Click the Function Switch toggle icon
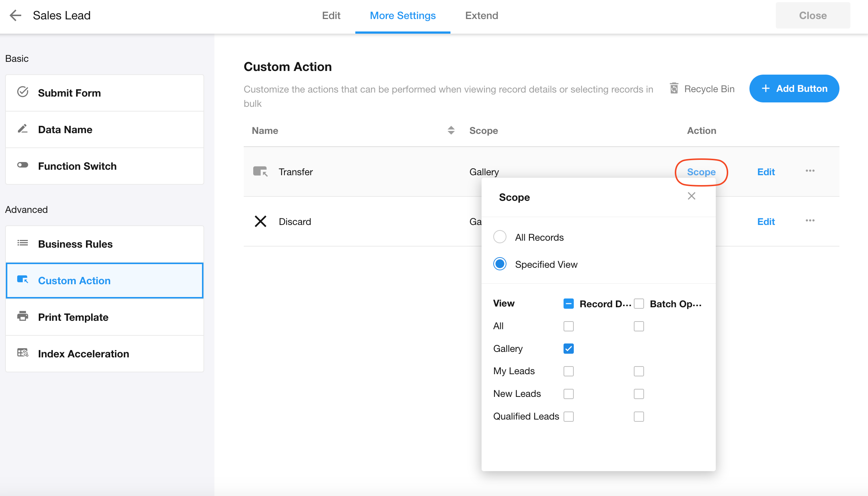Viewport: 868px width, 496px height. pyautogui.click(x=23, y=165)
